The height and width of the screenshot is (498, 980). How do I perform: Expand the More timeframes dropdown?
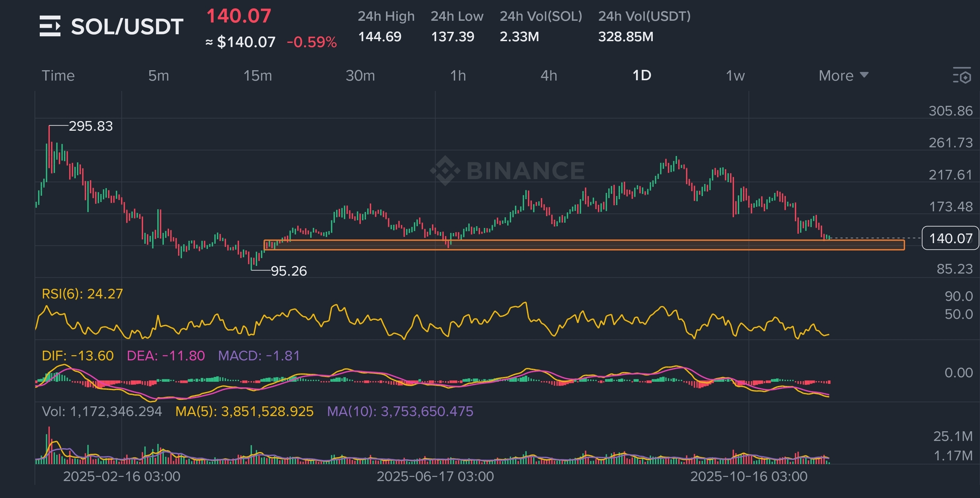(843, 75)
